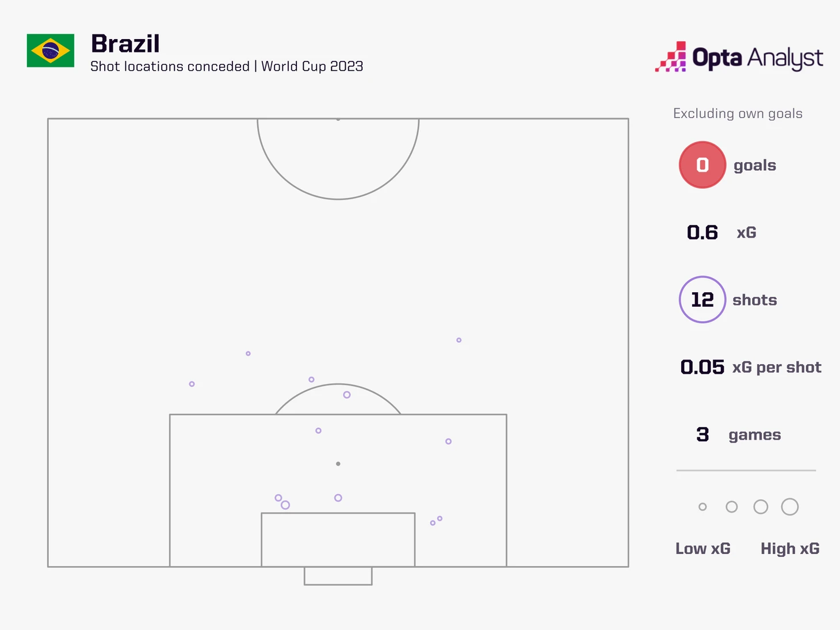Click the Low xG label
This screenshot has height=630, width=840.
(x=703, y=549)
